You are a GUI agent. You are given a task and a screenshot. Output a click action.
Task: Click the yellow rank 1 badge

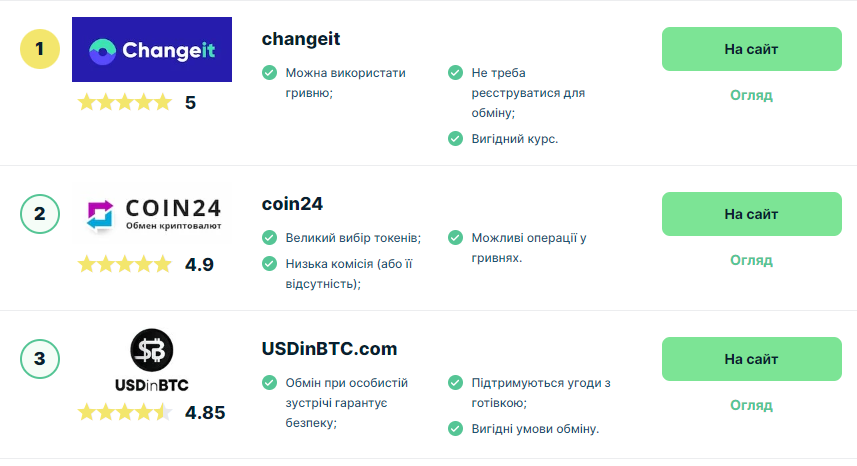click(40, 48)
